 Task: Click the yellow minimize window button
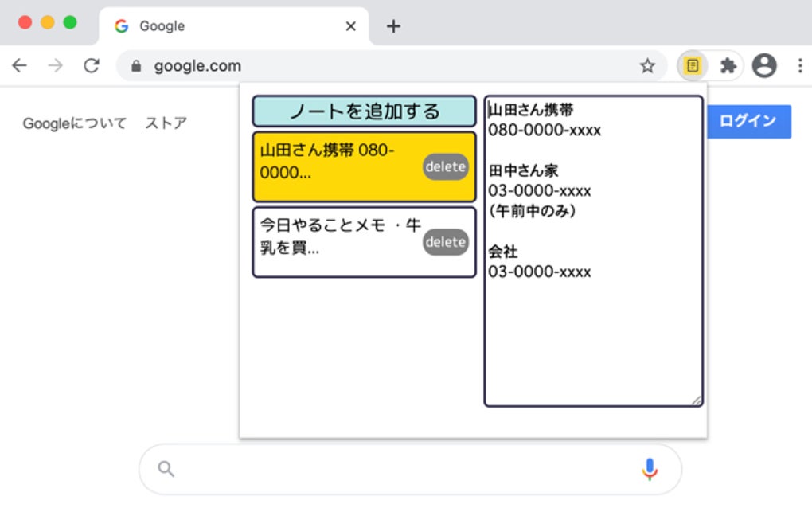click(x=48, y=22)
